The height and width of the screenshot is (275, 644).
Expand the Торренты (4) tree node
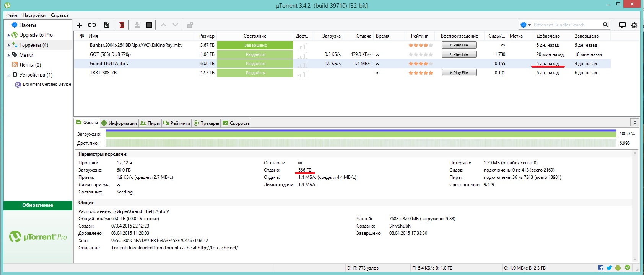8,45
